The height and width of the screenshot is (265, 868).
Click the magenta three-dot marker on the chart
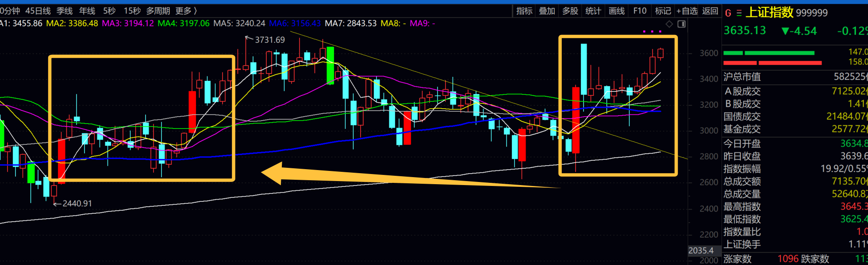point(652,31)
